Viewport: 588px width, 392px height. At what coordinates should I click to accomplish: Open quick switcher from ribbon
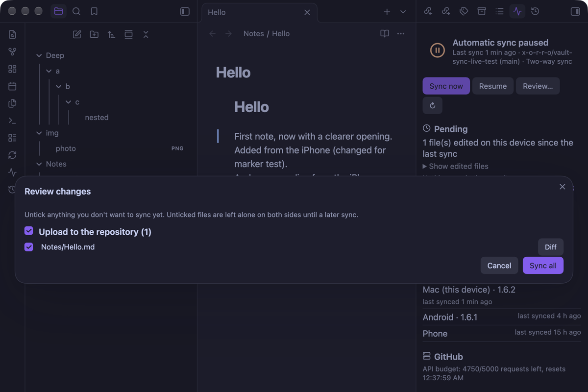coord(12,34)
